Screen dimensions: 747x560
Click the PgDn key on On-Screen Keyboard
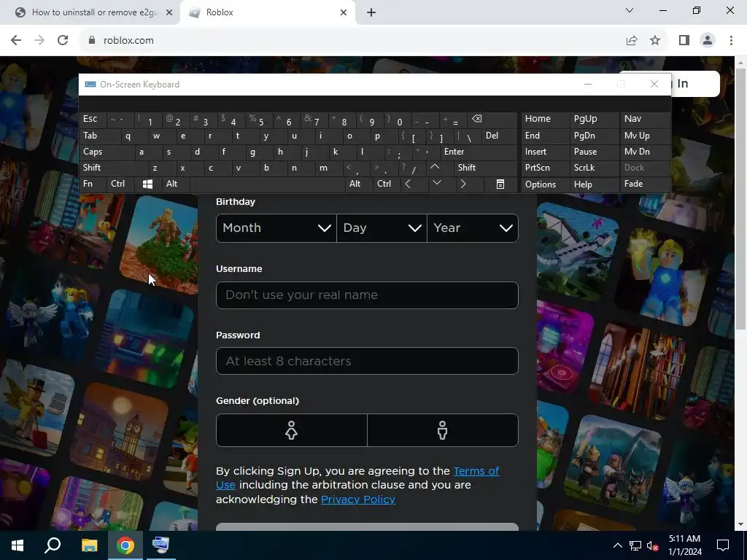[x=594, y=136]
